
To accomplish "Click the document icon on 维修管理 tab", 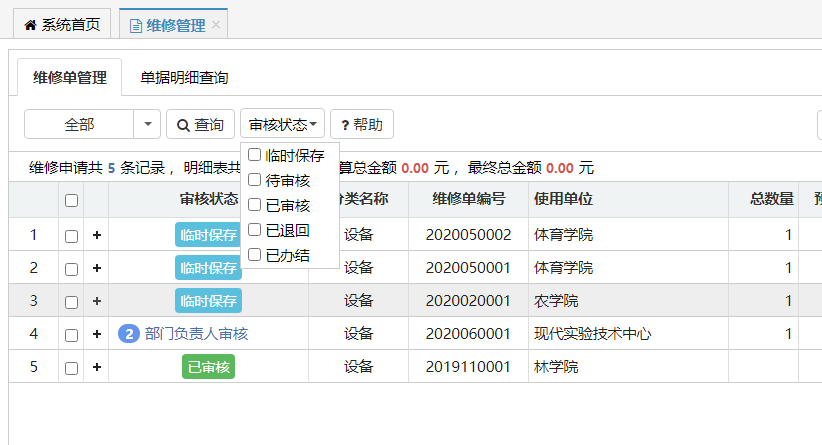I will [x=135, y=25].
